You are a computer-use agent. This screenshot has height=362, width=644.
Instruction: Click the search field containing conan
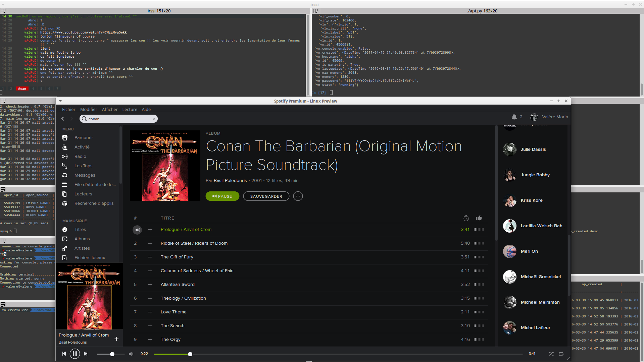click(x=118, y=119)
